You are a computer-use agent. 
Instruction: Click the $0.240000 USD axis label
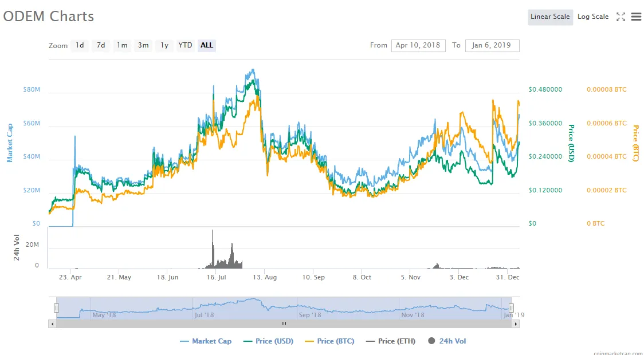(x=545, y=157)
